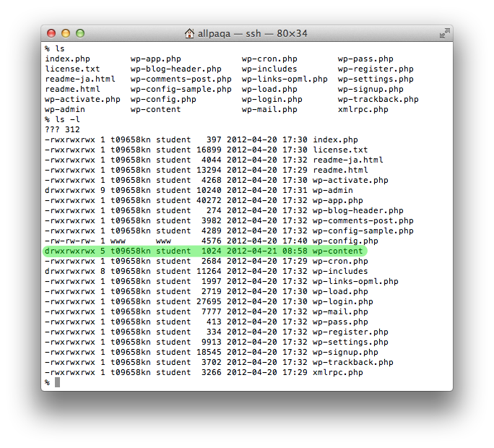
Task: Click the 'drwxrwxrwx' permissions on wp-content row
Action: tap(70, 251)
